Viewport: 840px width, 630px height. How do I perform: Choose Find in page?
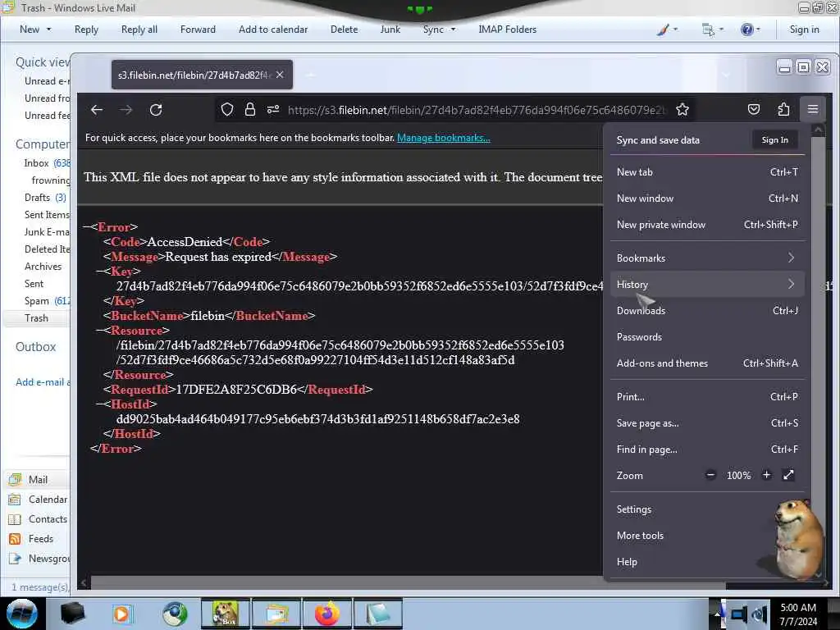tap(707, 450)
